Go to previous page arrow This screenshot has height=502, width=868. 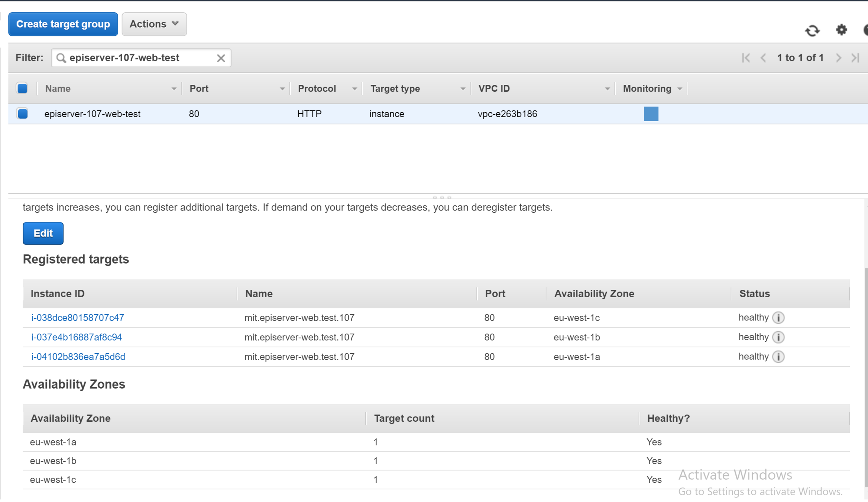763,58
